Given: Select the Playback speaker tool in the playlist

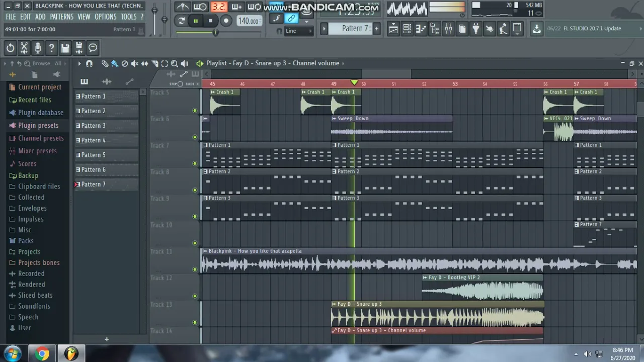Looking at the screenshot, I should click(184, 63).
